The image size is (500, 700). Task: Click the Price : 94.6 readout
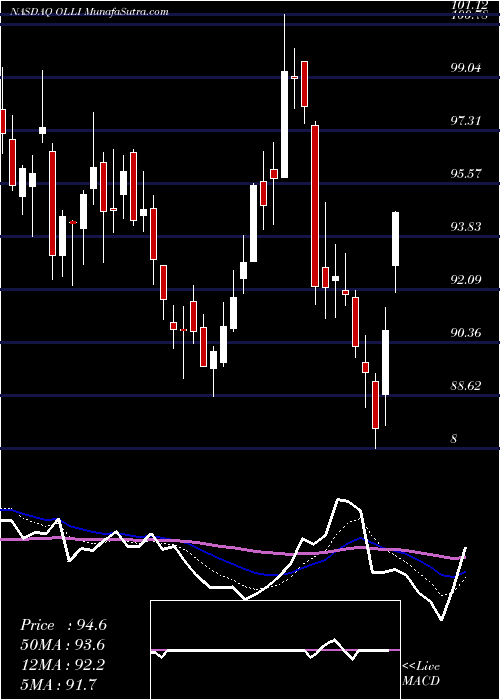[63, 625]
